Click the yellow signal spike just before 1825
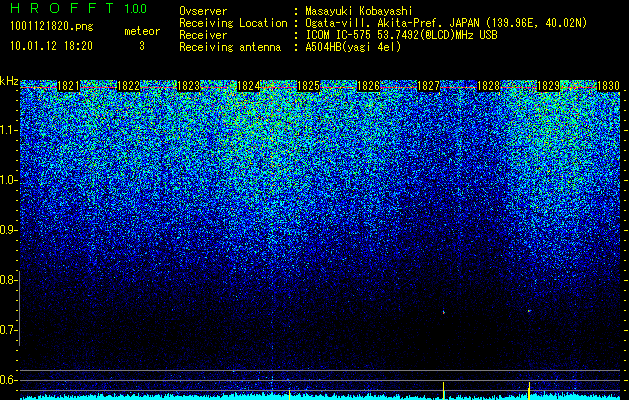The image size is (629, 400). point(289,394)
